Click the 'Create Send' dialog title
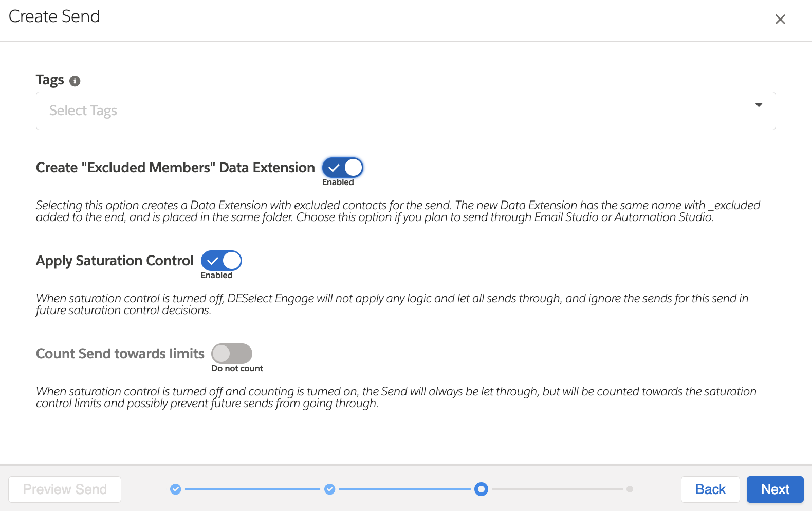The image size is (812, 511). (54, 16)
